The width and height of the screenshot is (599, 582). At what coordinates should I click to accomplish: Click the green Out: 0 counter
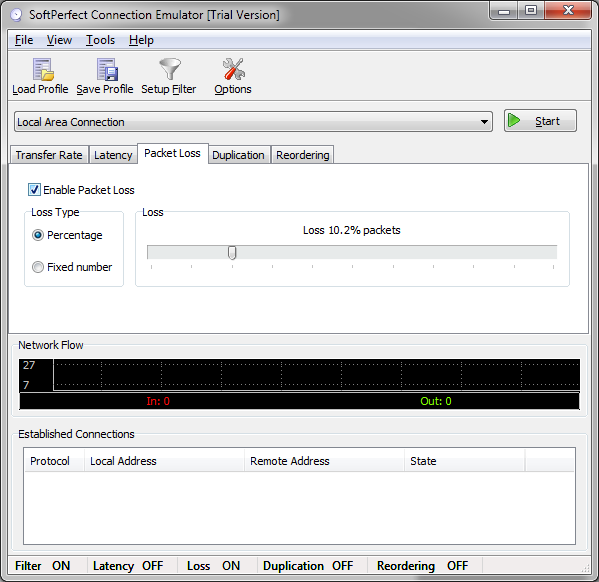(436, 401)
